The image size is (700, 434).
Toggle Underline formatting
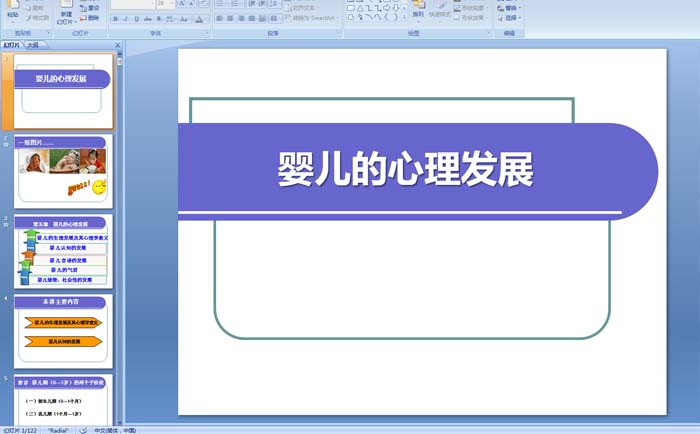pyautogui.click(x=137, y=19)
